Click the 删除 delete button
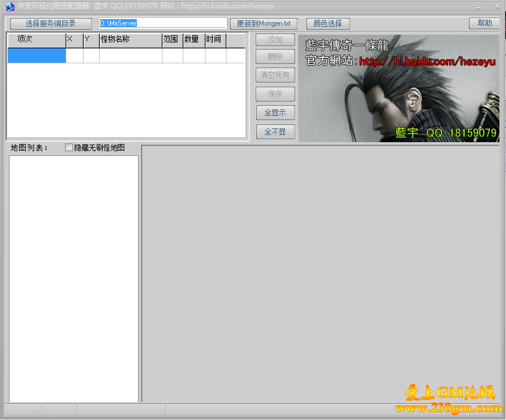 pyautogui.click(x=275, y=57)
